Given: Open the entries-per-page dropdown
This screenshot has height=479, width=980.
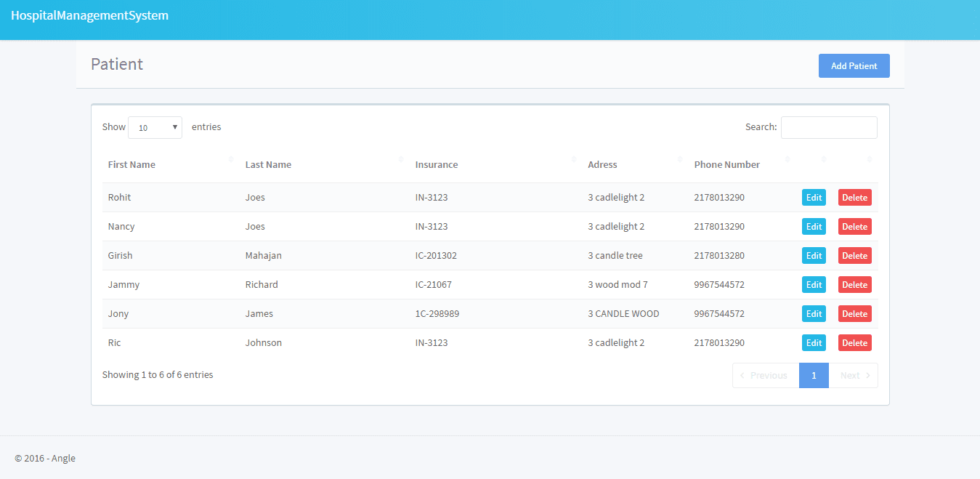Looking at the screenshot, I should click(155, 127).
